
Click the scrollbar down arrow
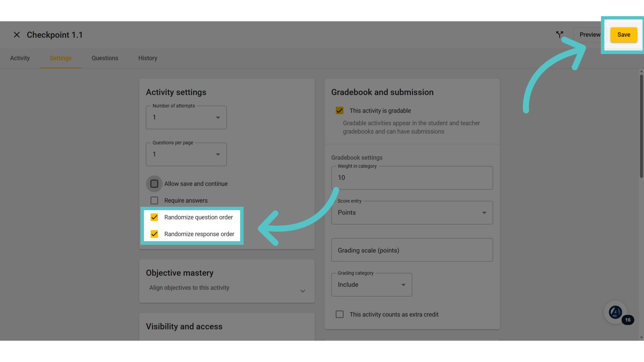click(x=641, y=338)
